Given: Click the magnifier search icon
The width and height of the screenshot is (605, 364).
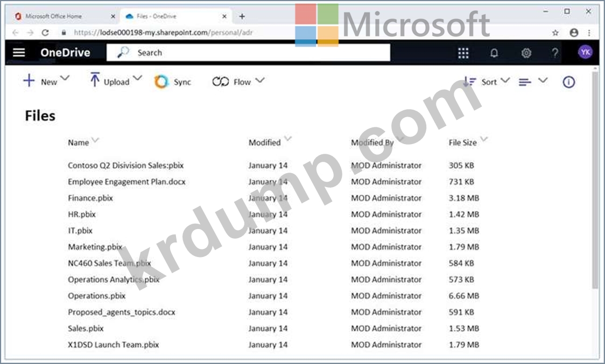Looking at the screenshot, I should point(123,52).
